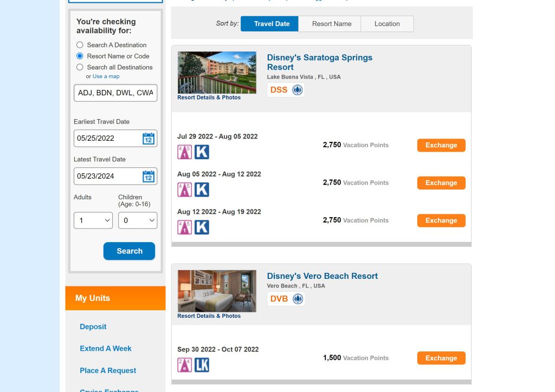This screenshot has width=555, height=392.
Task: Click kitchen icon for Aug 12 listing
Action: [202, 227]
